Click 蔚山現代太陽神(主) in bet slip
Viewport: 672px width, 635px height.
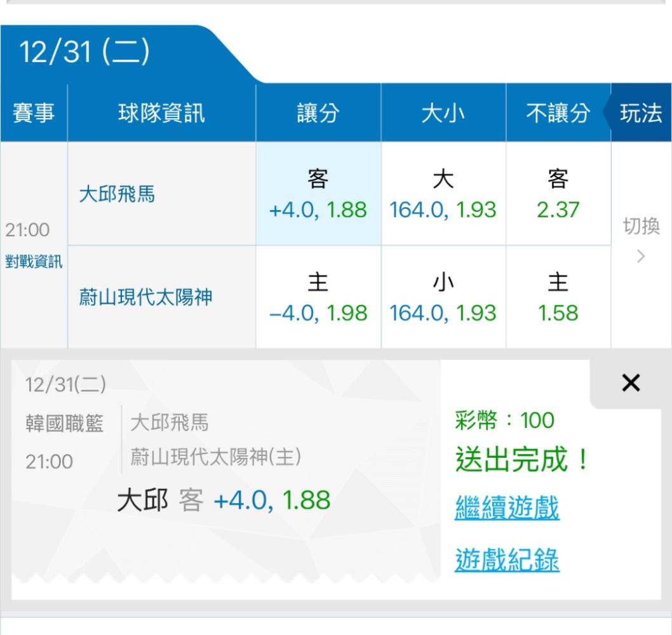click(215, 457)
